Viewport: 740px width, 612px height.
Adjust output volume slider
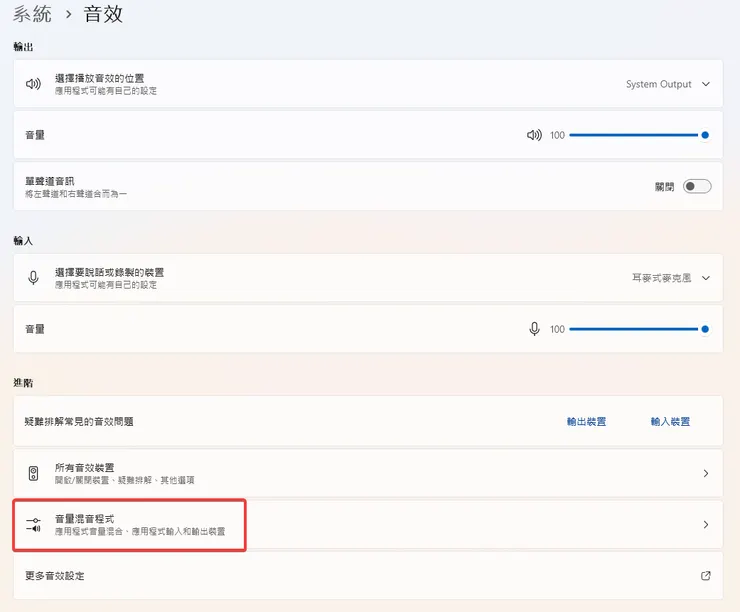[x=639, y=135]
